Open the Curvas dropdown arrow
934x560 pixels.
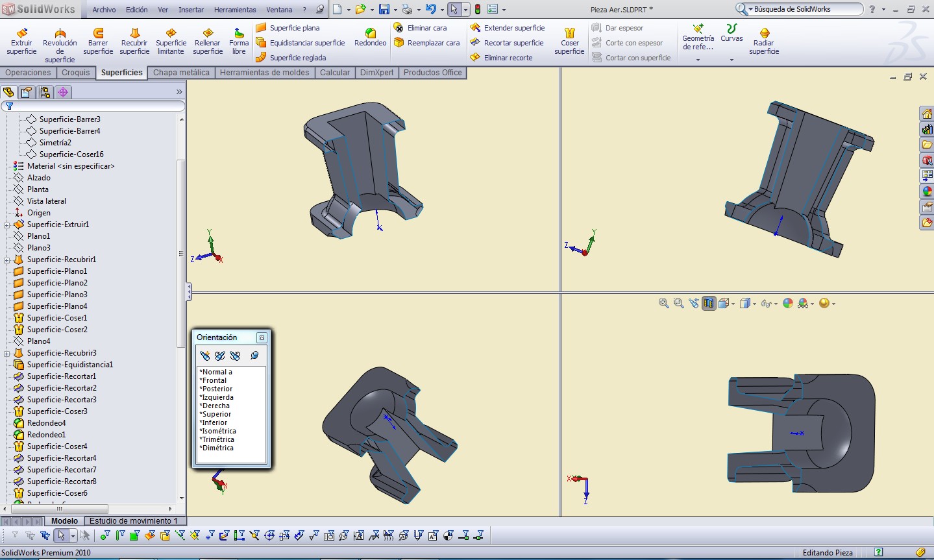coord(731,60)
